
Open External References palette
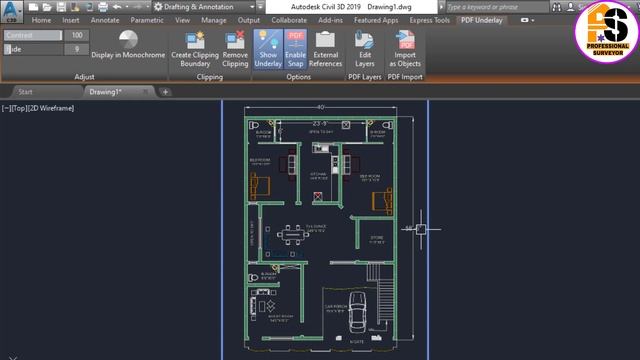coord(325,49)
